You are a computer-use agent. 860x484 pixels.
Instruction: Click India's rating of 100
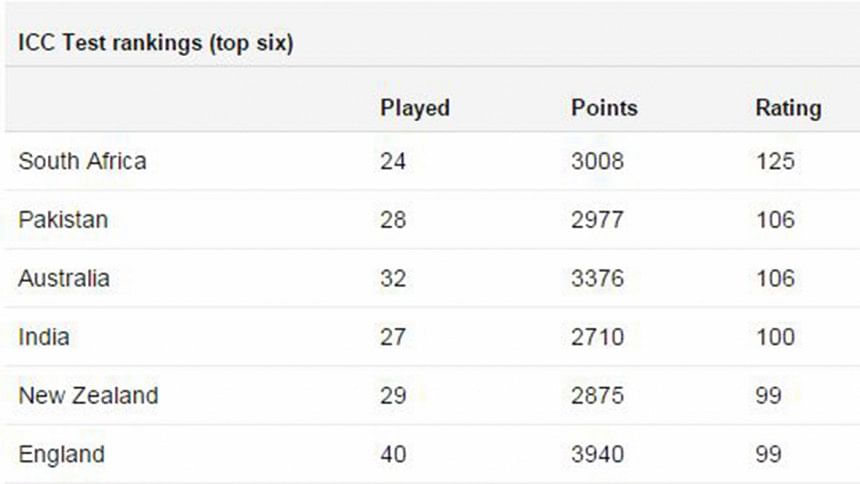[775, 337]
